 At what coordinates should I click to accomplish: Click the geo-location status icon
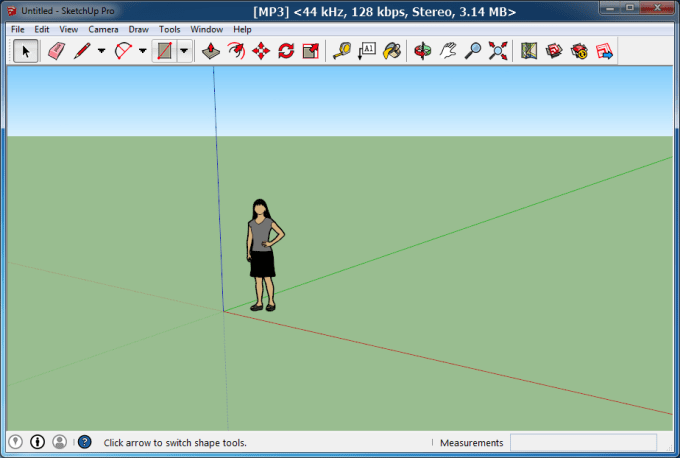coord(16,442)
